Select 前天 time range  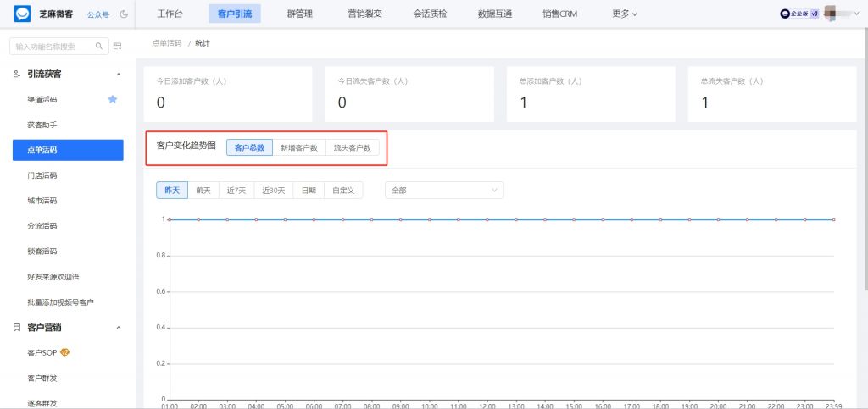click(x=203, y=191)
